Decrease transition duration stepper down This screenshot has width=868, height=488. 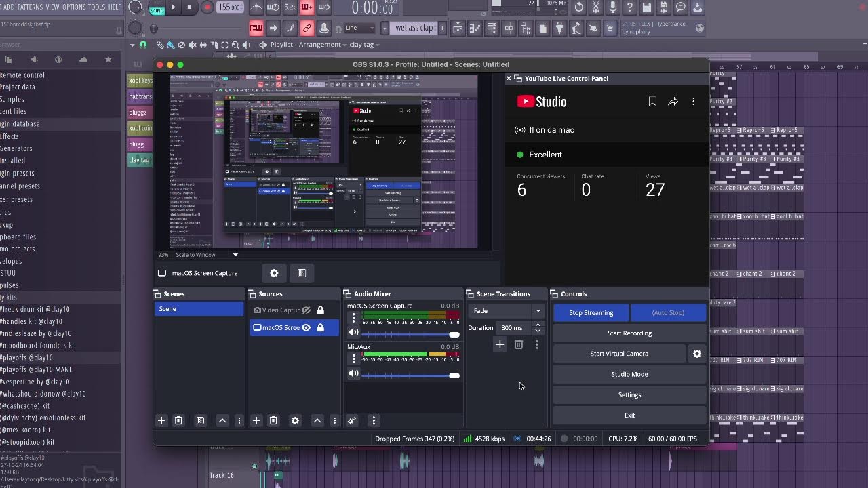click(538, 331)
